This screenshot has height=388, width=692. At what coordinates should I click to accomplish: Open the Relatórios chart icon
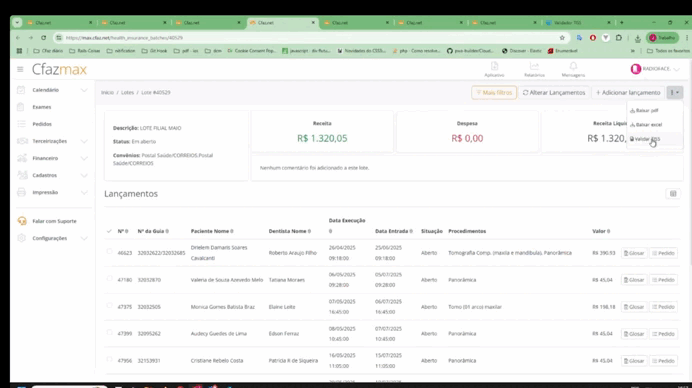click(x=534, y=66)
